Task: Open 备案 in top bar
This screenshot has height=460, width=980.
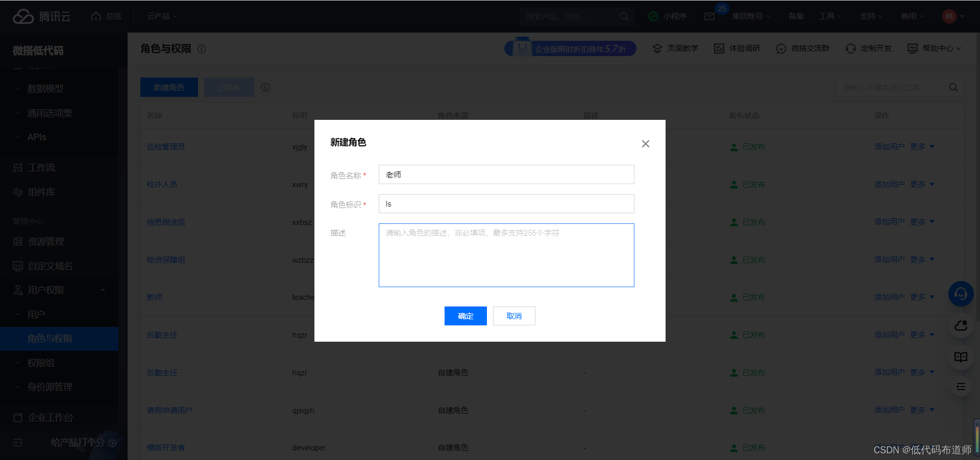Action: tap(796, 16)
